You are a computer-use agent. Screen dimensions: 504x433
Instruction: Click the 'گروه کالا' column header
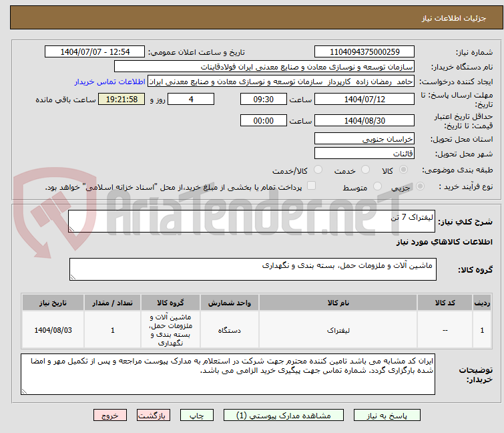tap(170, 303)
